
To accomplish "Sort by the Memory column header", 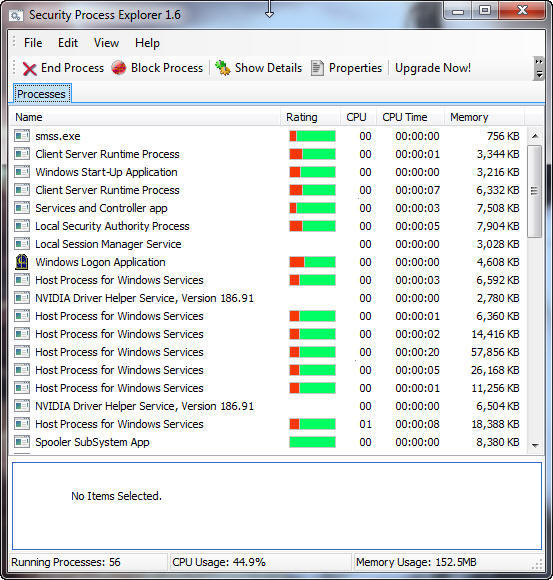I will pos(484,117).
